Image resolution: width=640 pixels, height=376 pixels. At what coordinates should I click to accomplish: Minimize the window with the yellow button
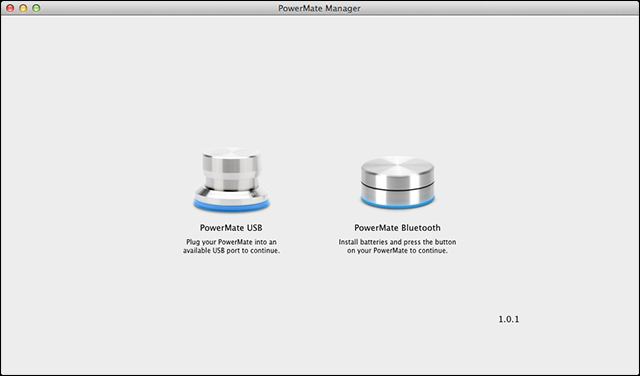(23, 8)
